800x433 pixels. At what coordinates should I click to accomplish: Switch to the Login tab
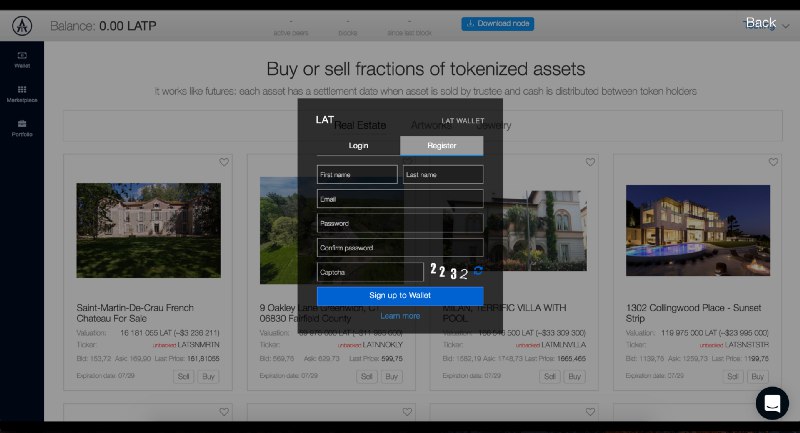(x=358, y=145)
